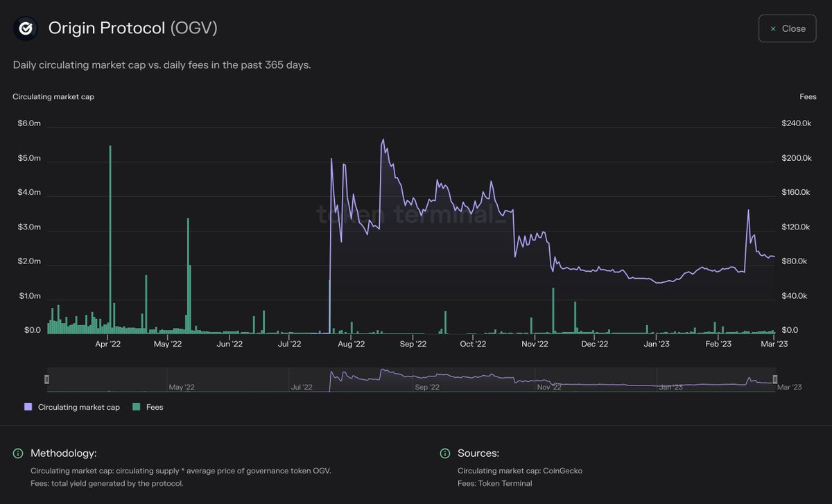832x504 pixels.
Task: Click the Close button
Action: pos(787,28)
